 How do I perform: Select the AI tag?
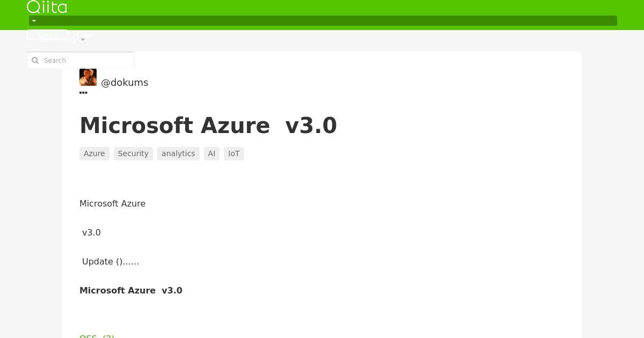pyautogui.click(x=211, y=153)
